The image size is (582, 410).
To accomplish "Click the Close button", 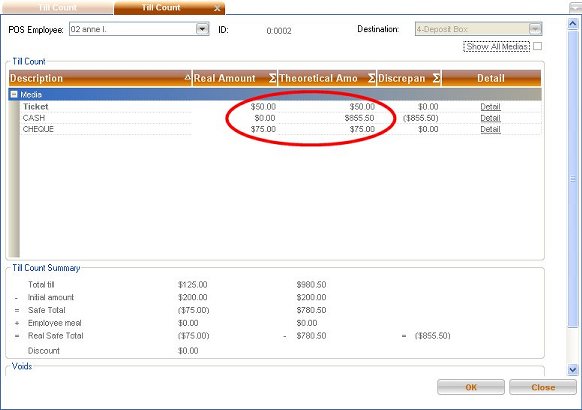I will [543, 387].
